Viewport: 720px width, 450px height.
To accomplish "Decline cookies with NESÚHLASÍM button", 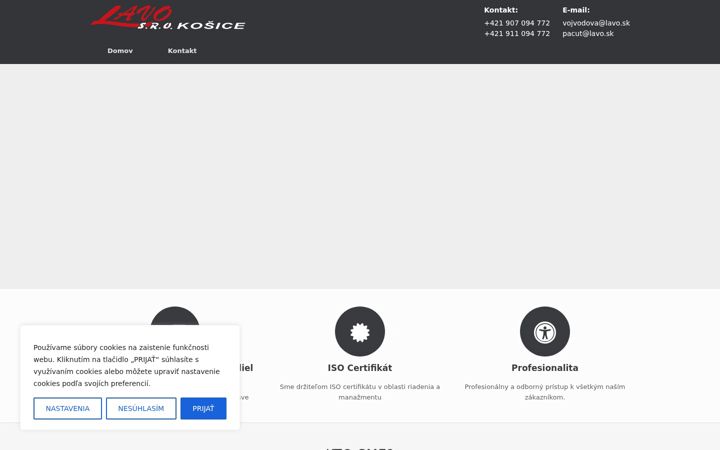I will tap(141, 409).
